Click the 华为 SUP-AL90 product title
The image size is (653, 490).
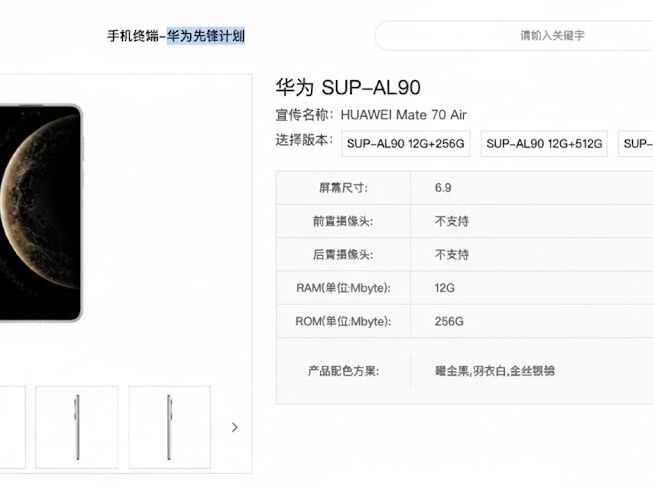coord(347,88)
